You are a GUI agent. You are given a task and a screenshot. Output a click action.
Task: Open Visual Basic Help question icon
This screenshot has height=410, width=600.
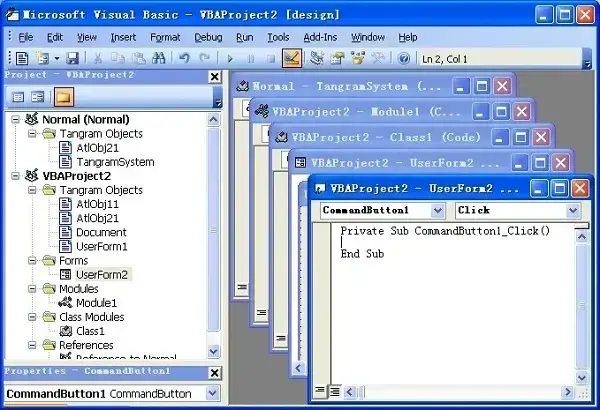[404, 59]
